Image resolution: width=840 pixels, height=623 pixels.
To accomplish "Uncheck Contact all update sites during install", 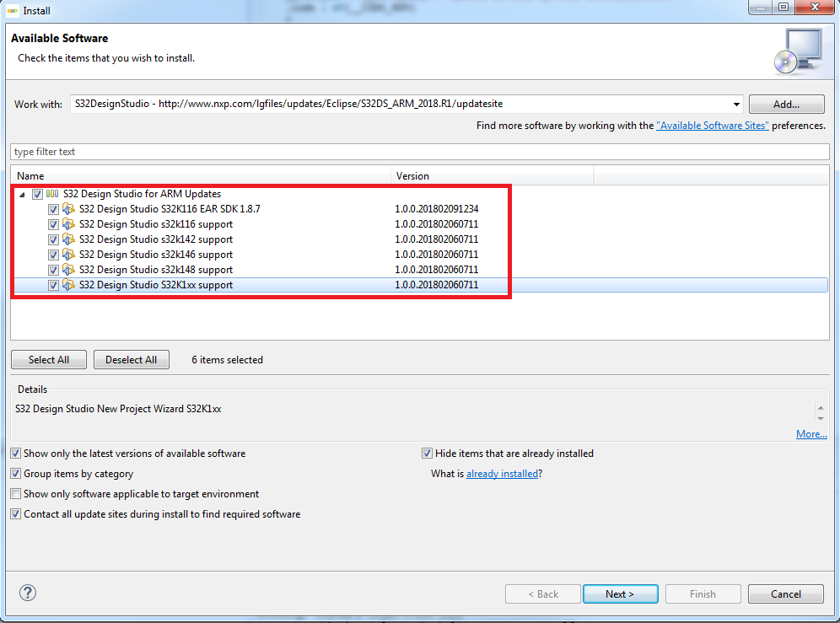I will coord(15,513).
